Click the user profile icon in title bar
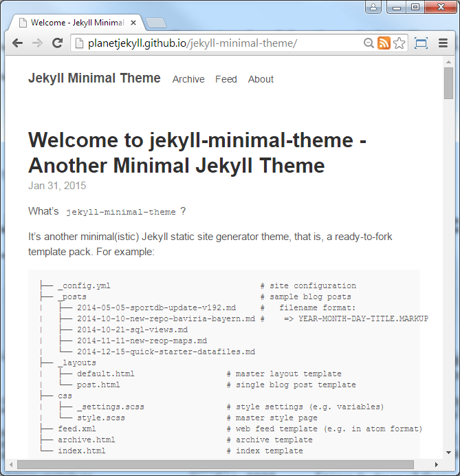 373,7
